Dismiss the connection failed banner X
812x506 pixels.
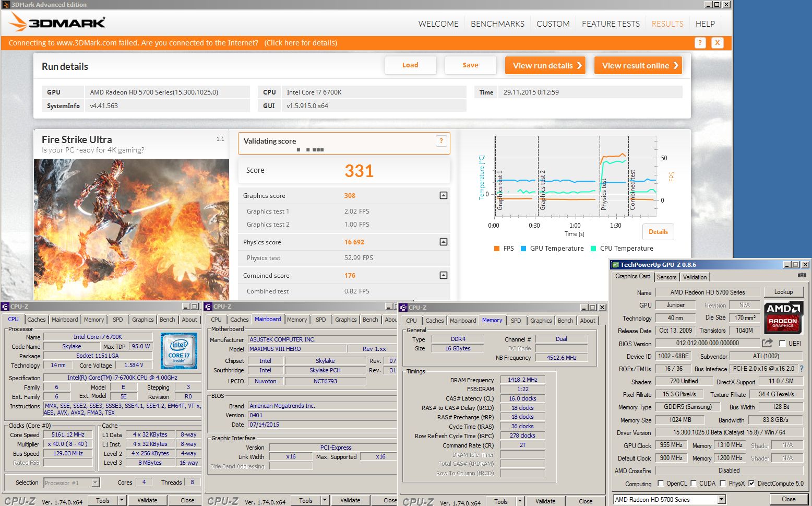(x=718, y=43)
